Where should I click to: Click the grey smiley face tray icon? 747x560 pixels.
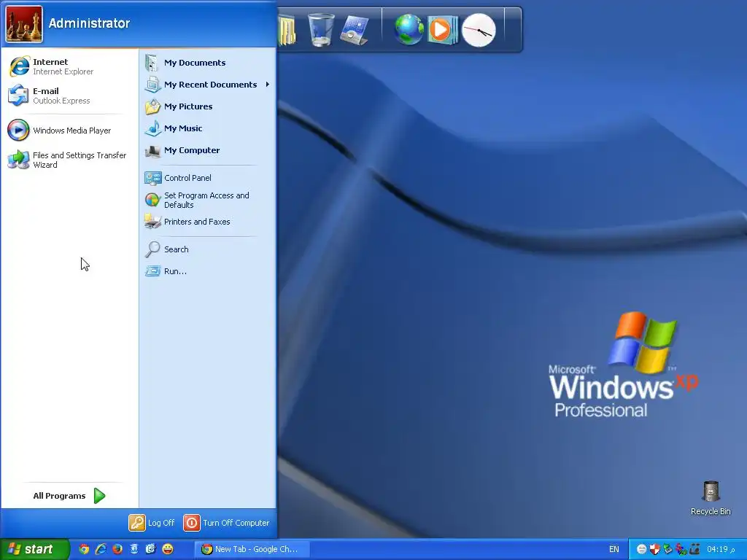click(641, 549)
